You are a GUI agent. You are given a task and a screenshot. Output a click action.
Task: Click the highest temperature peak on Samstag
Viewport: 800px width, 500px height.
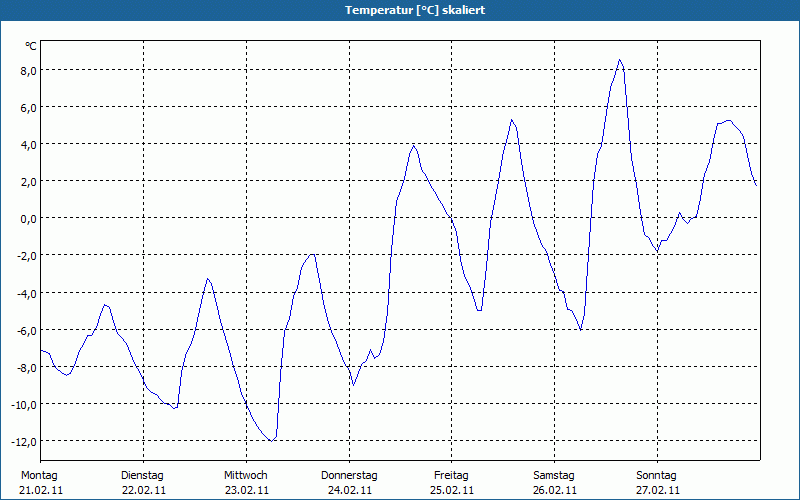click(619, 60)
